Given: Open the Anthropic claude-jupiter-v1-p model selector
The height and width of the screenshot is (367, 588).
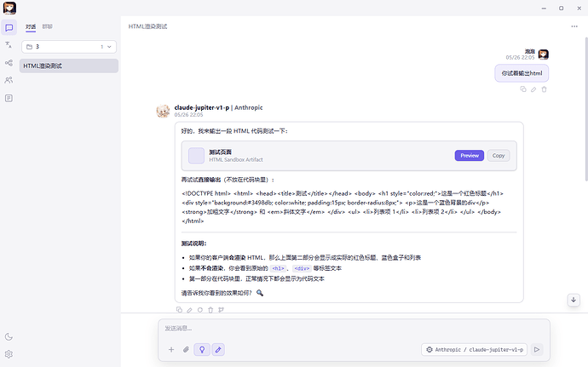Looking at the screenshot, I should 475,349.
